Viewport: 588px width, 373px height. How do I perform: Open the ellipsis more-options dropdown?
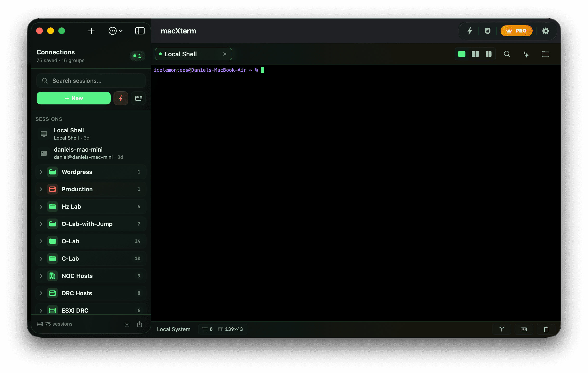[116, 31]
